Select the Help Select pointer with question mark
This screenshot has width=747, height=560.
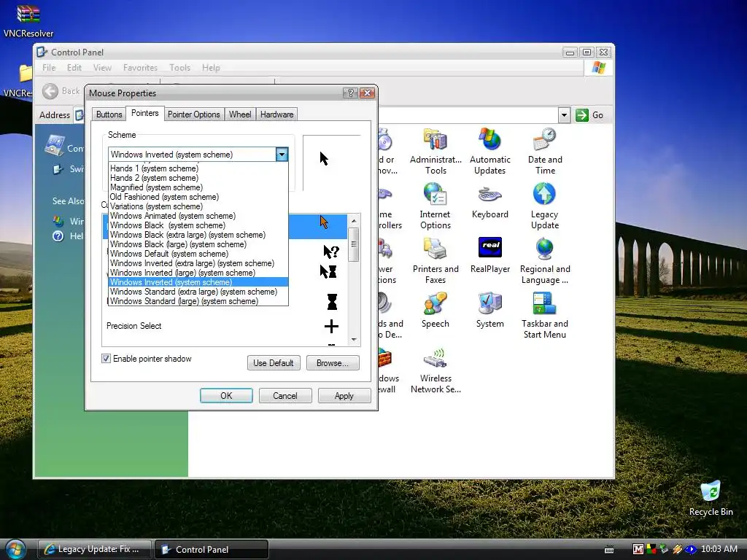click(x=331, y=252)
